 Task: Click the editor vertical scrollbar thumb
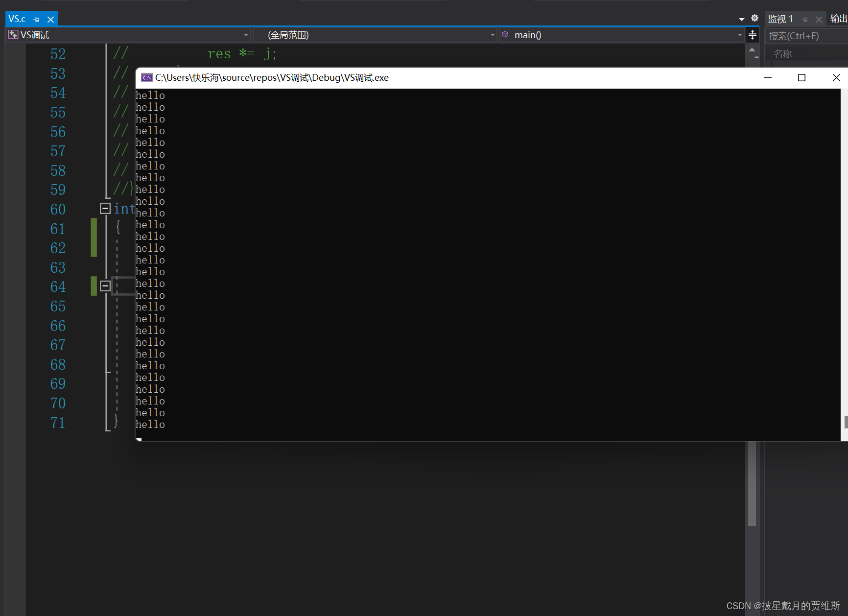[x=752, y=483]
